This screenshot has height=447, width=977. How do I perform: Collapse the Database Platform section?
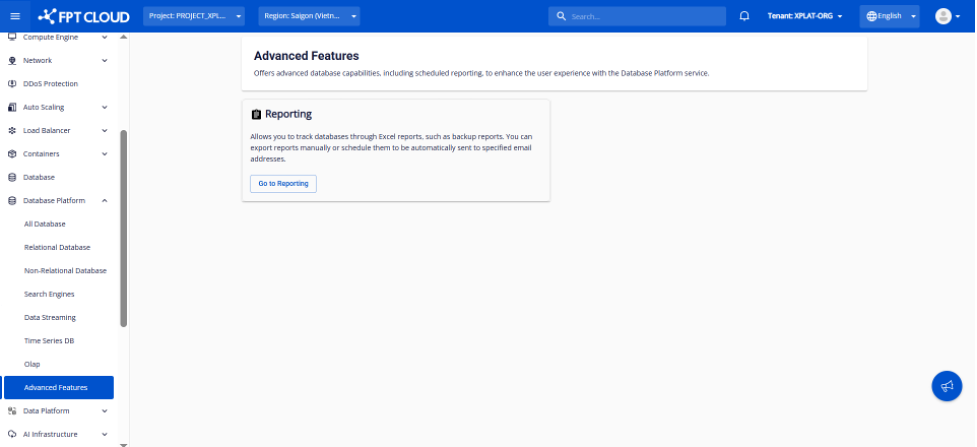(x=104, y=201)
